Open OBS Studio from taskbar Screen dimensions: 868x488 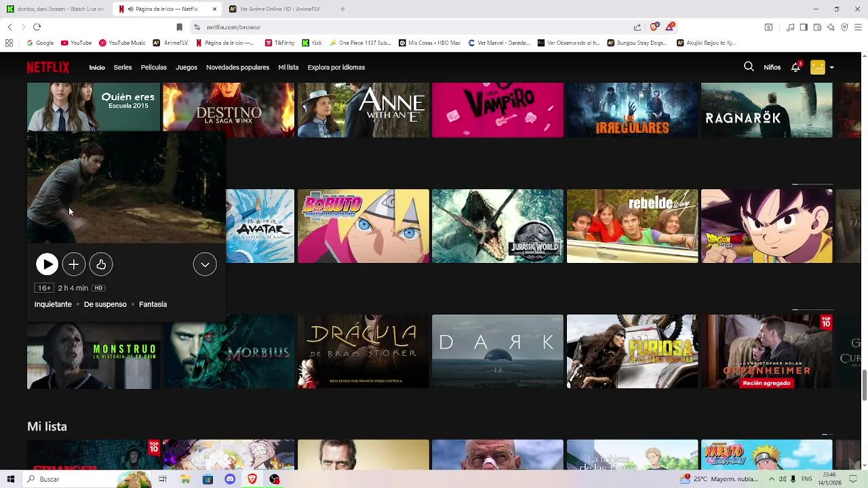[275, 479]
